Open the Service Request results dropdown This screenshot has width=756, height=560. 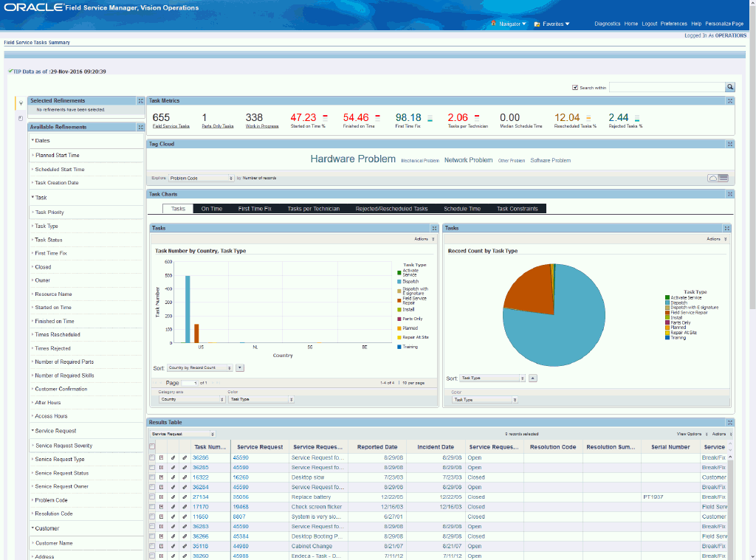point(182,434)
